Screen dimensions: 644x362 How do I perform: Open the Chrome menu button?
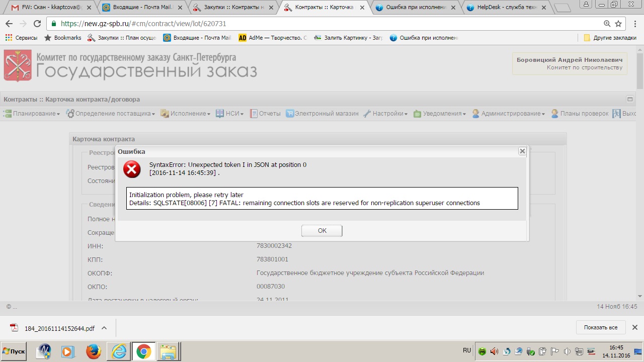tap(634, 24)
